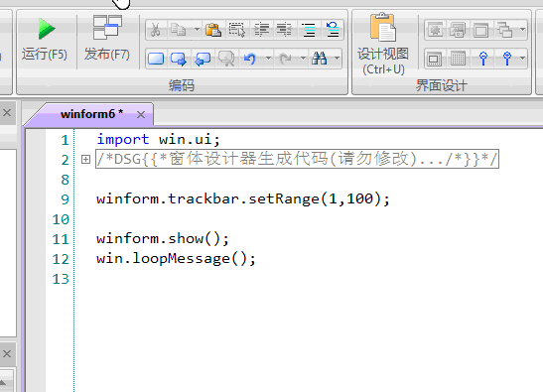This screenshot has width=543, height=392.
Task: Switch to the winform6 * tab
Action: point(91,114)
